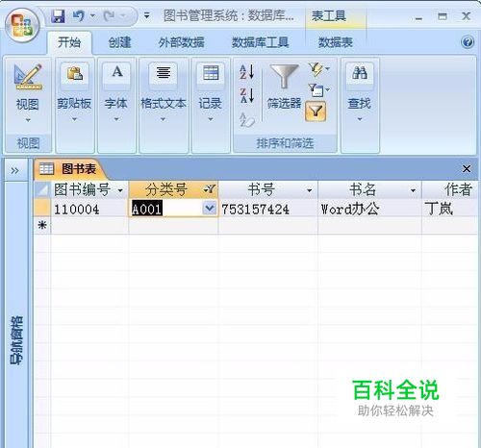Expand the 字体 group arrow
Screen dimensions: 481x448
tap(116, 119)
